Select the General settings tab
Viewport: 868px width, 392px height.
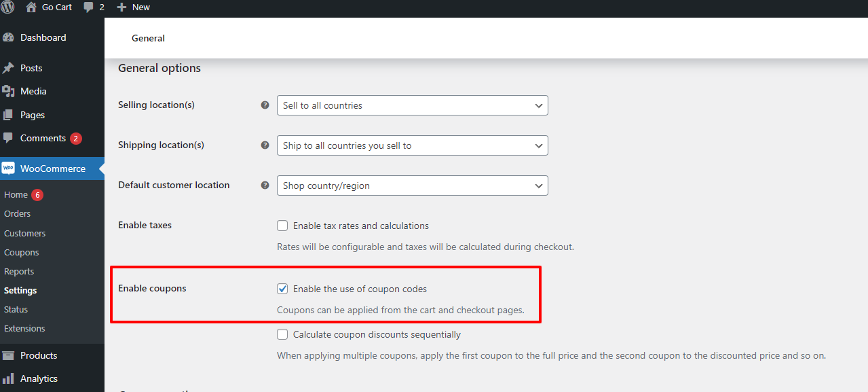148,39
